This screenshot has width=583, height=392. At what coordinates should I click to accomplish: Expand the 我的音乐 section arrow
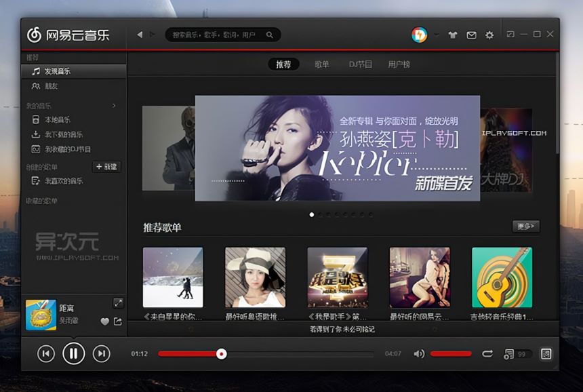[x=114, y=106]
